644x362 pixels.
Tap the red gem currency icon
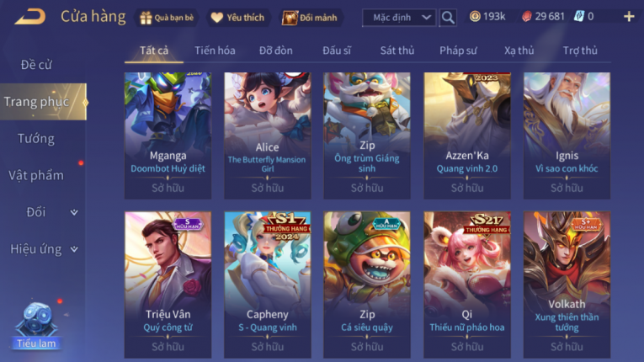(526, 17)
